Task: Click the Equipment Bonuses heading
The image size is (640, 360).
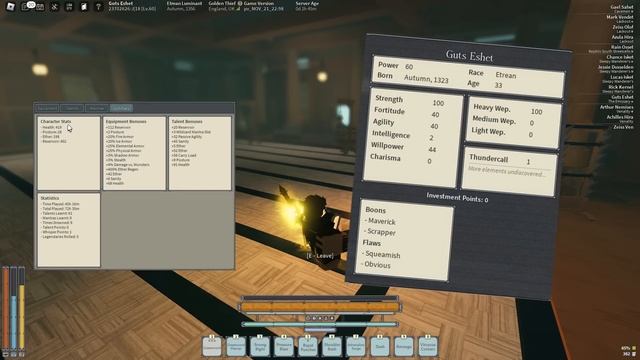Action: (126, 121)
